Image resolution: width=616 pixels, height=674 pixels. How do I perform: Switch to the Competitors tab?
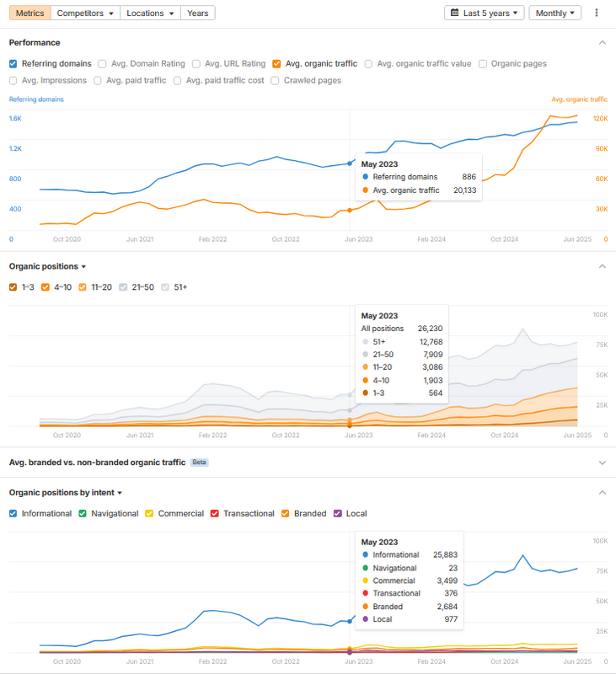(85, 13)
